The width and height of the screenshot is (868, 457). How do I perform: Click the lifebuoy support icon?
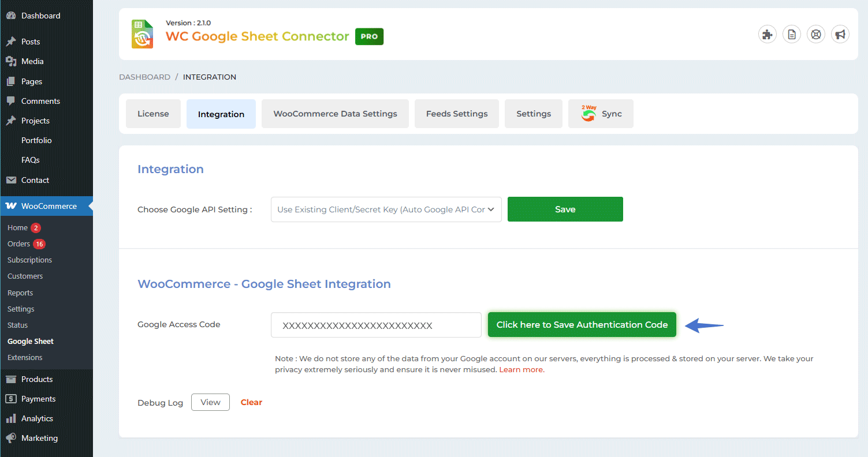pos(815,35)
